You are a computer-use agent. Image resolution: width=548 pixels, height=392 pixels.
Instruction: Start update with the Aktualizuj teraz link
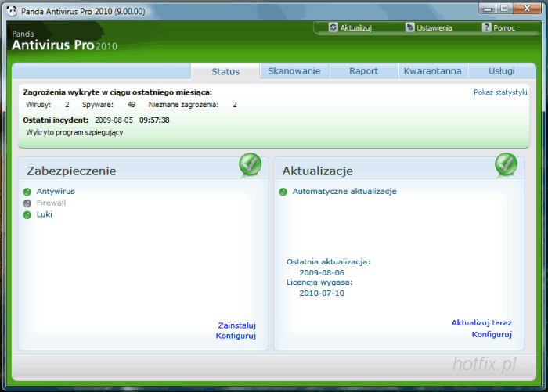pos(481,323)
